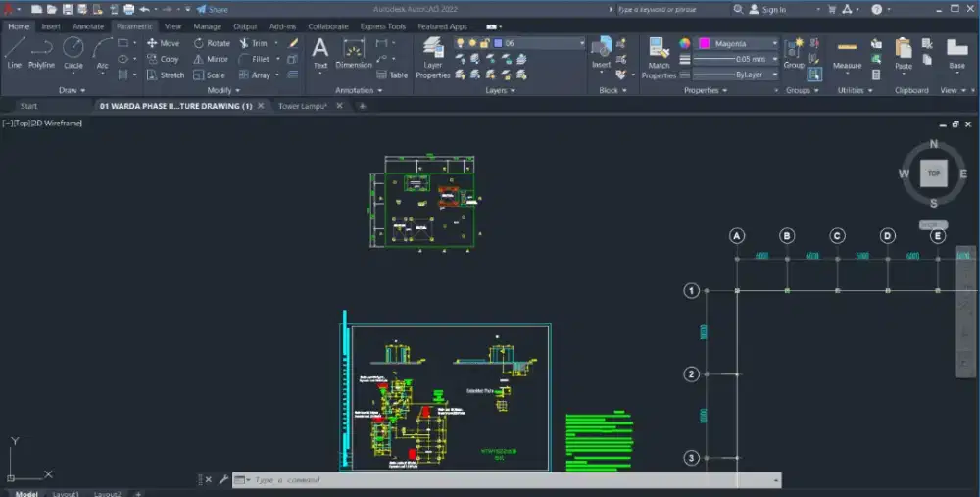
Task: Select the Measure utility
Action: pos(847,54)
